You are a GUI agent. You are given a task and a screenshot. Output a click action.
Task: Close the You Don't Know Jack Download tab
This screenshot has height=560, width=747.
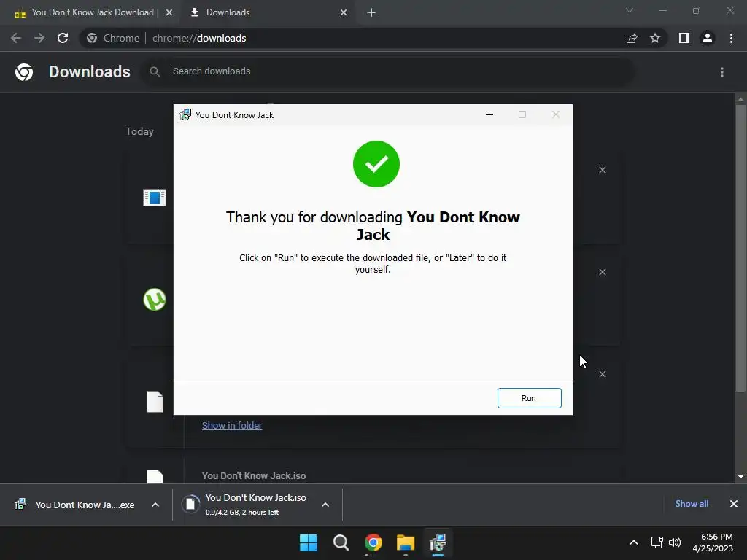[x=169, y=12]
